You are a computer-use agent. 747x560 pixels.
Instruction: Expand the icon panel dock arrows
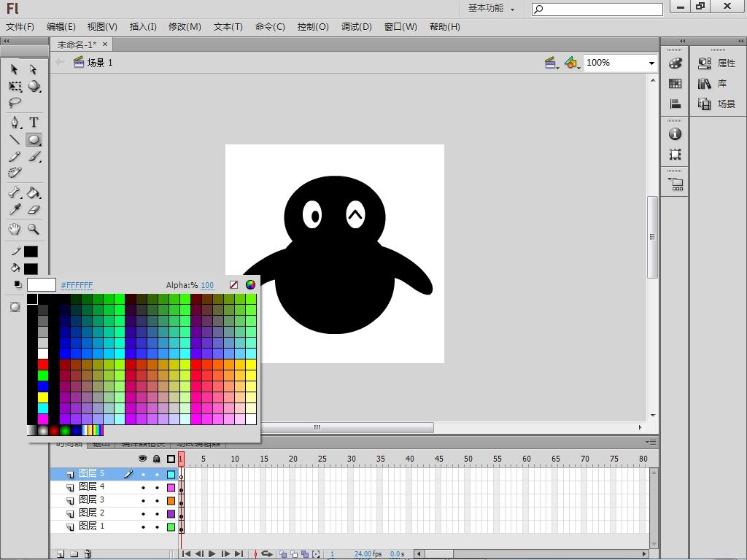pyautogui.click(x=682, y=41)
